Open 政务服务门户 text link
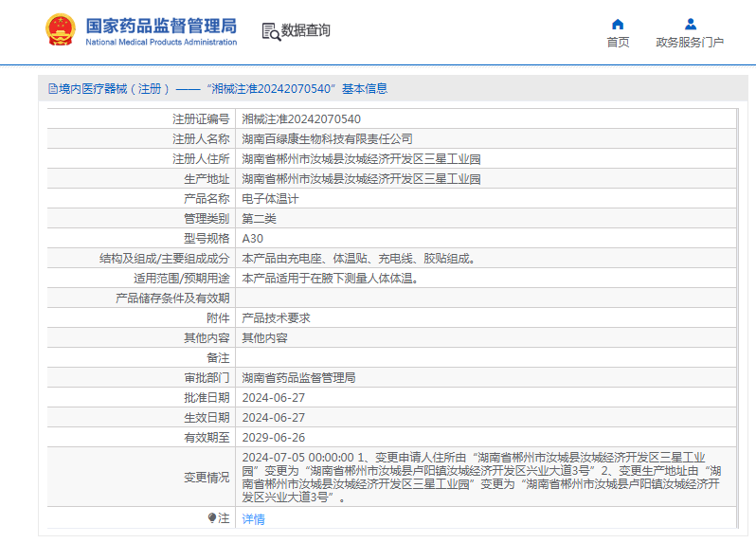 pyautogui.click(x=690, y=43)
